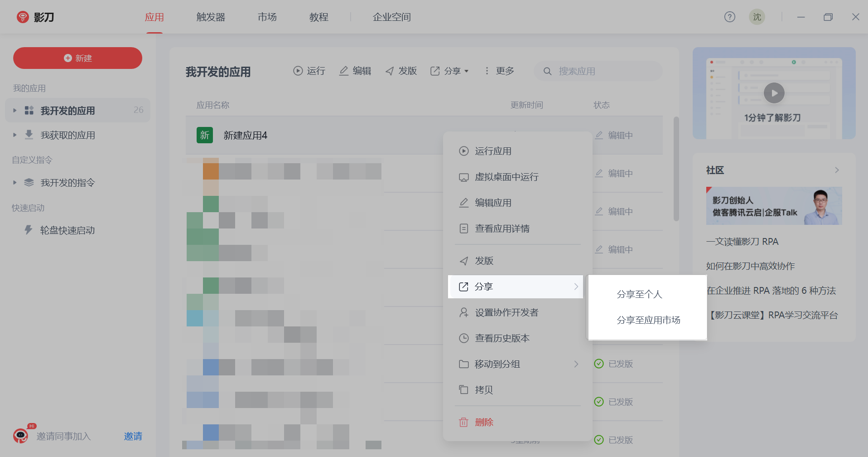
Task: Click the pencil icon next to 编辑
Action: [344, 71]
